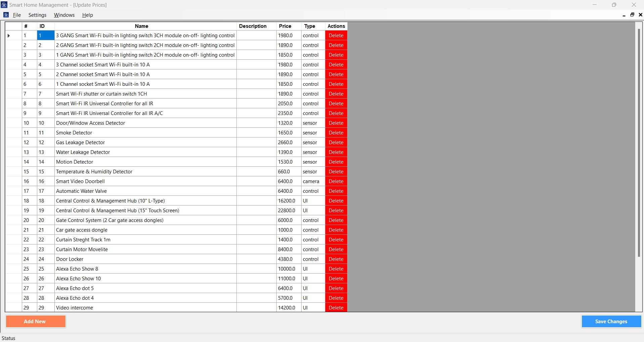Minimize the inner Update Prices child window
Screen dimensions: 644x342
(x=624, y=15)
